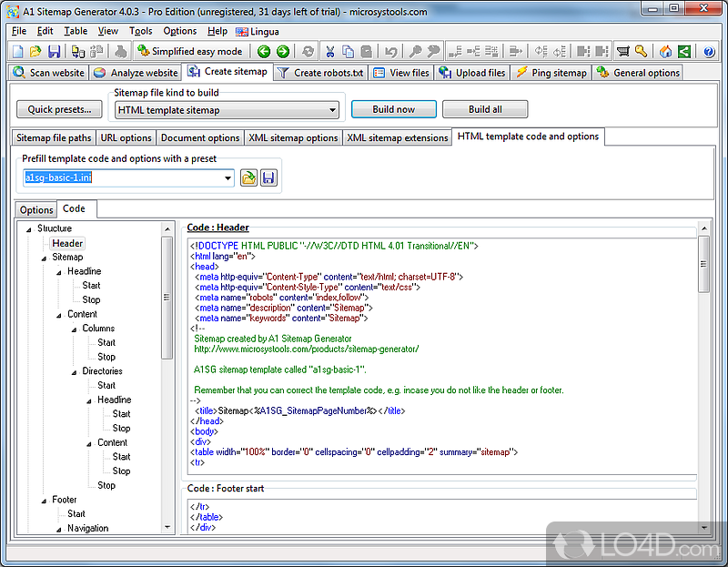This screenshot has width=728, height=567.
Task: Click the golden key registration icon
Action: (642, 52)
